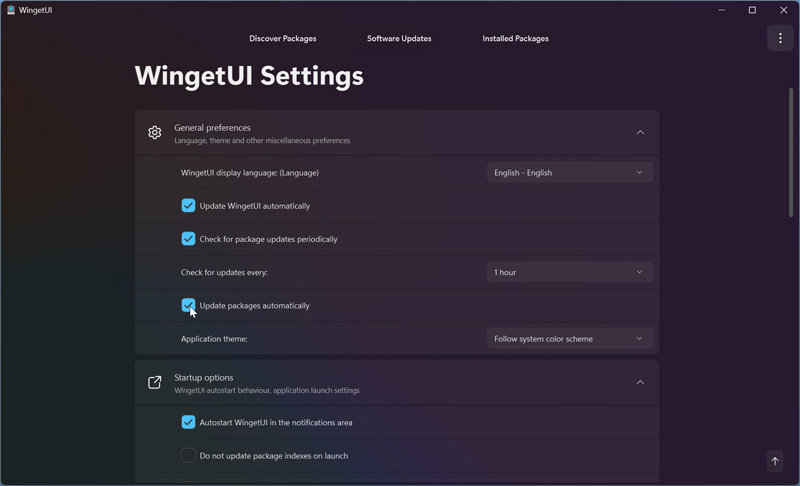
Task: Click the Startup options launch icon
Action: (x=155, y=383)
